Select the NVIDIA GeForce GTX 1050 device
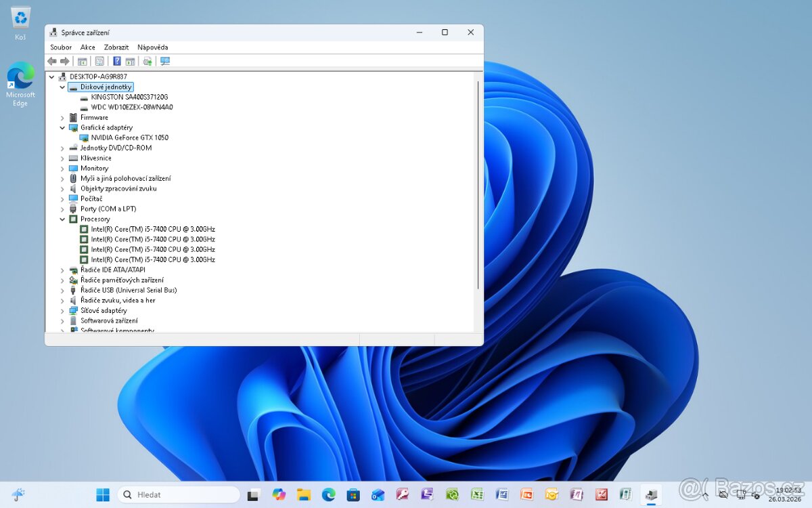 pyautogui.click(x=129, y=137)
